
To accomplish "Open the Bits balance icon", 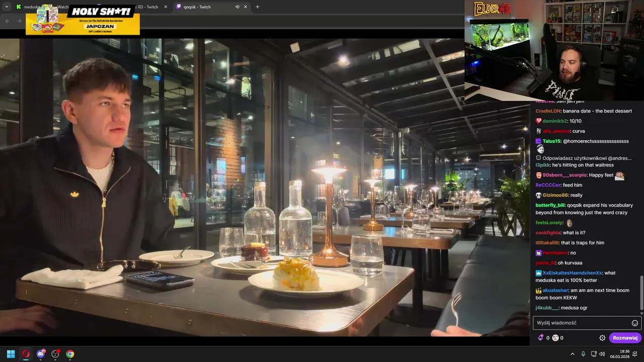I will 541,338.
